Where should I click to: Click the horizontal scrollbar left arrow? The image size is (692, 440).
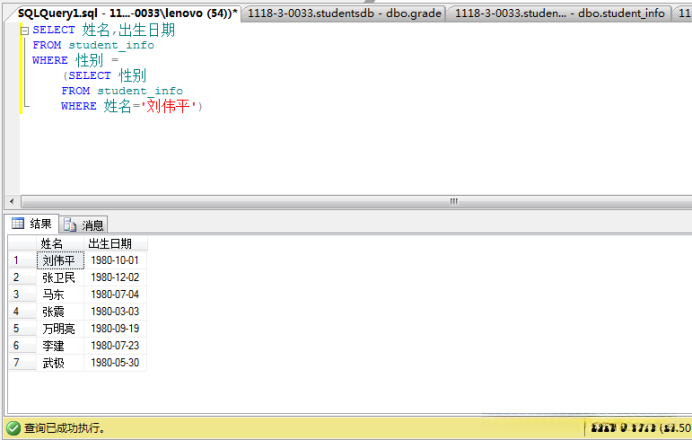click(x=12, y=202)
